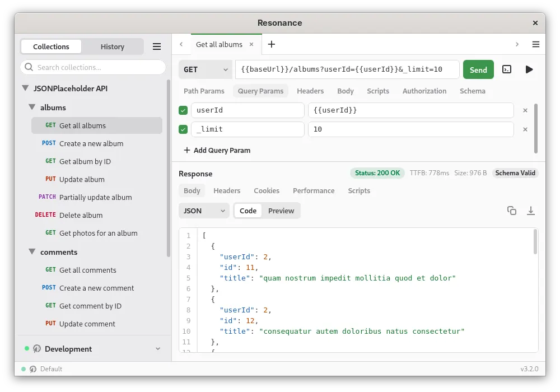The image size is (560, 392).
Task: Open the Schema tab
Action: [x=472, y=91]
